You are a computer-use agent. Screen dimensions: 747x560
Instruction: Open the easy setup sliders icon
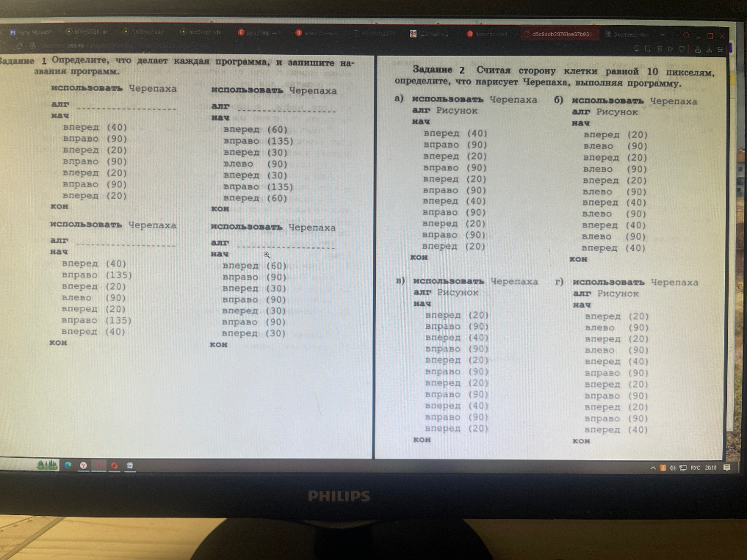tap(720, 49)
